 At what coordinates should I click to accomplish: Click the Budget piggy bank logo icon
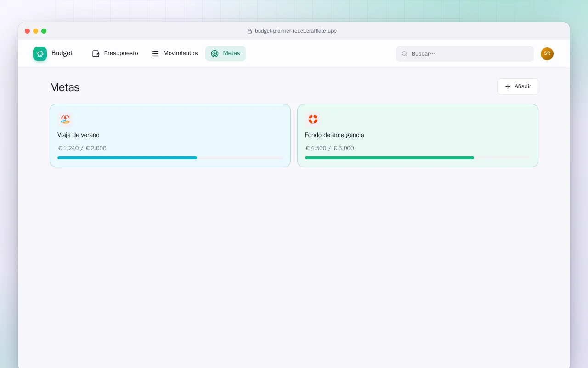click(x=40, y=54)
